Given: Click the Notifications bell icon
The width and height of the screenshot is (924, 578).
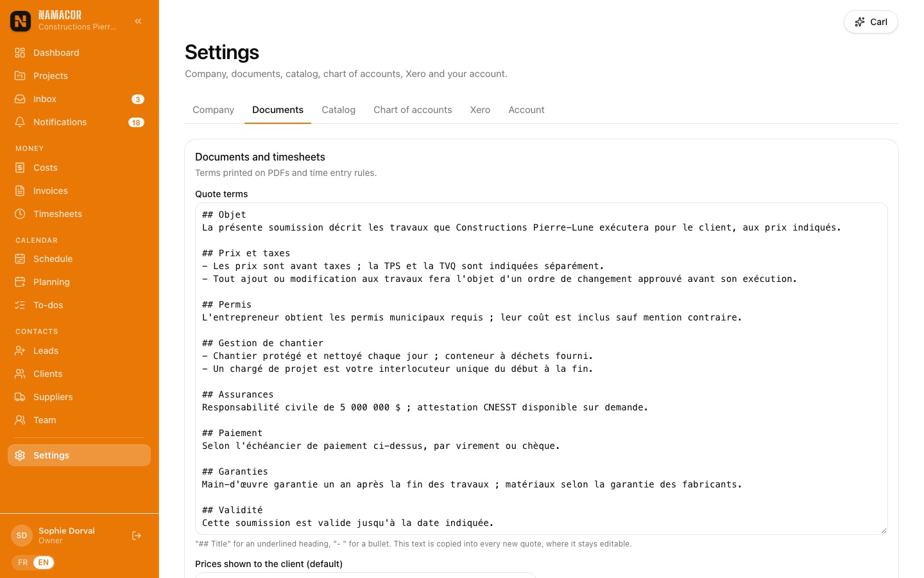Looking at the screenshot, I should [x=20, y=122].
